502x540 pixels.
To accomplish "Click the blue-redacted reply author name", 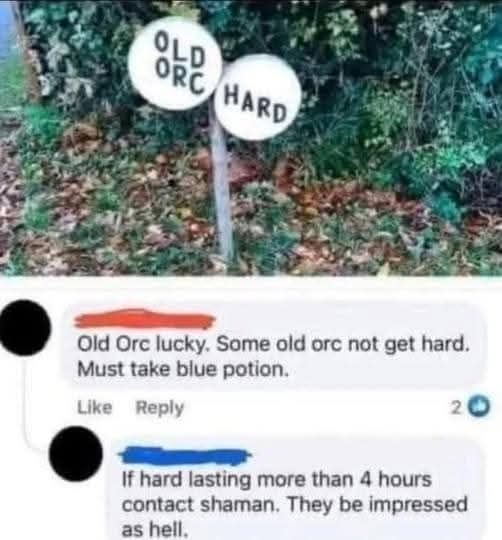I will 185,455.
